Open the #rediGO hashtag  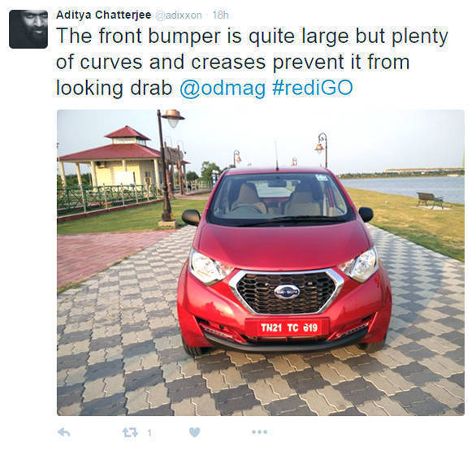coord(313,88)
